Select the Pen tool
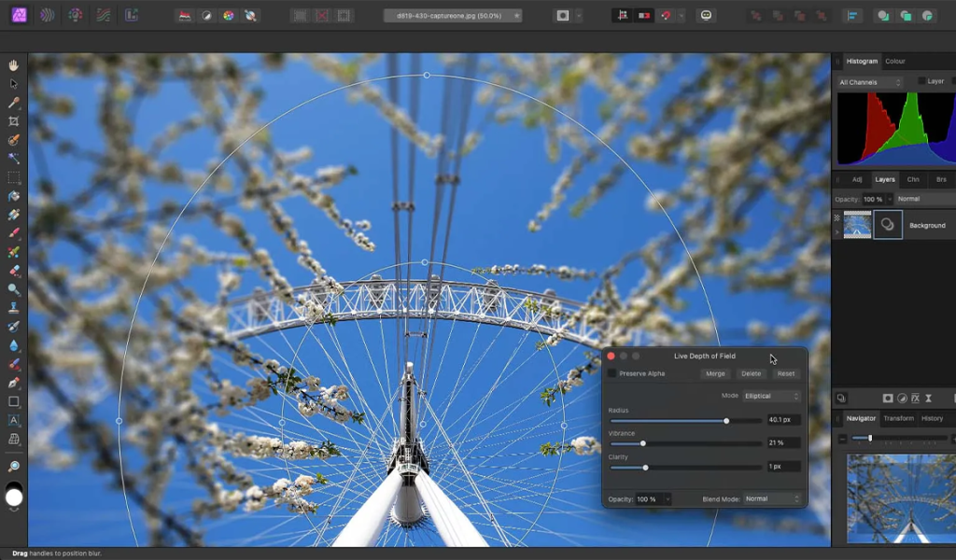Screen dimensions: 956x560 coord(13,383)
